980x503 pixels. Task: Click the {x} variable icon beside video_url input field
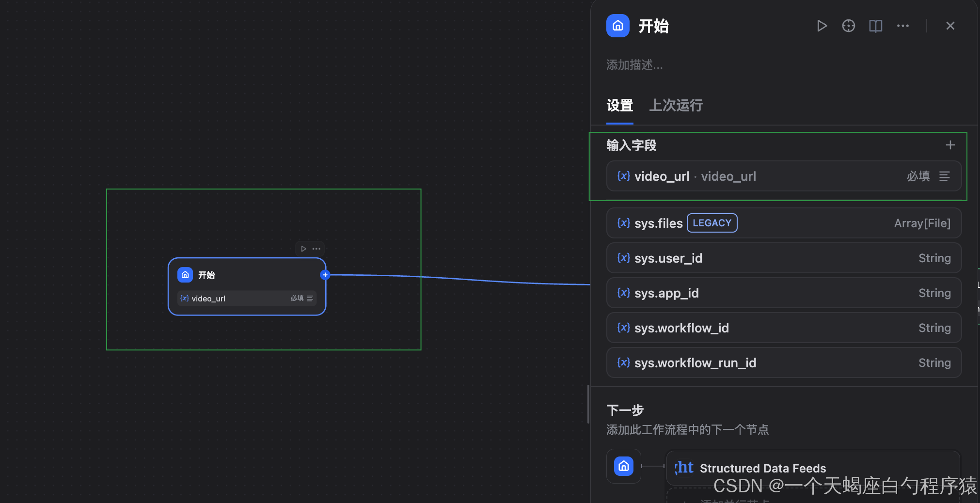tap(624, 176)
